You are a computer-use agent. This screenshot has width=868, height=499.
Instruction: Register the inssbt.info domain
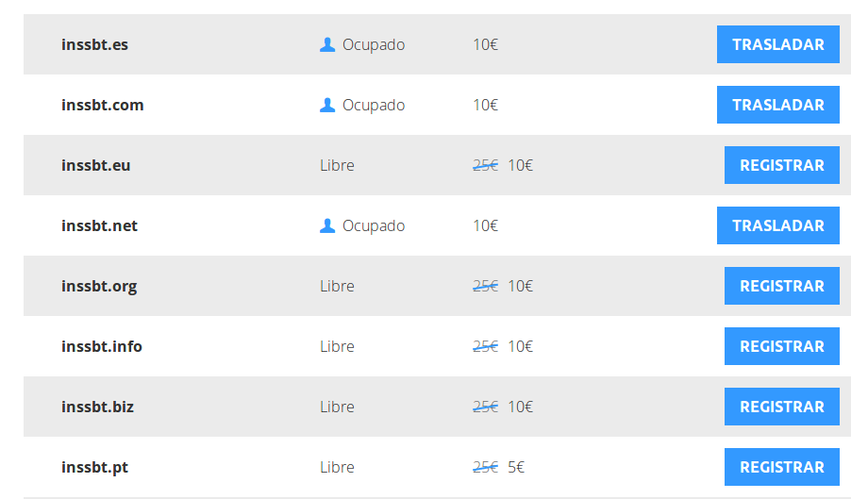coord(781,346)
